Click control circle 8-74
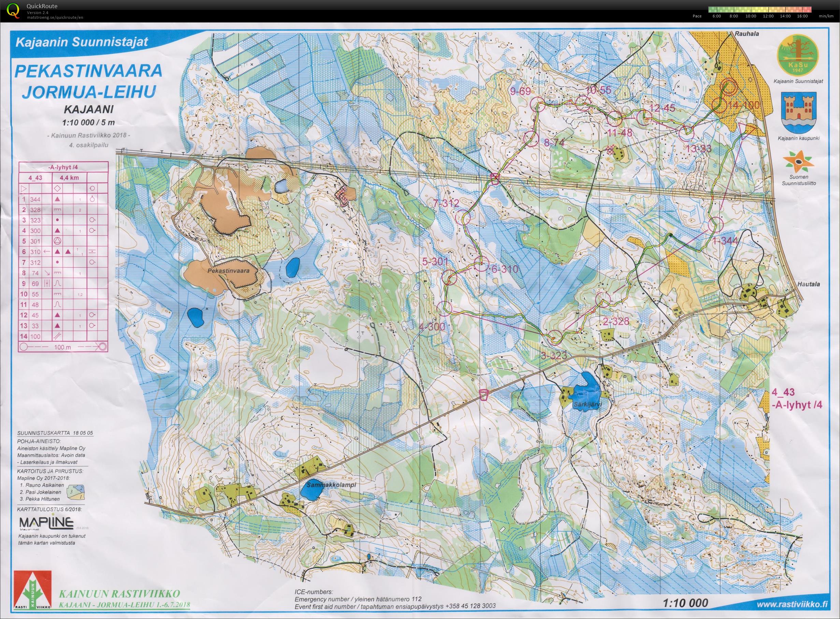The width and height of the screenshot is (840, 619). click(531, 139)
